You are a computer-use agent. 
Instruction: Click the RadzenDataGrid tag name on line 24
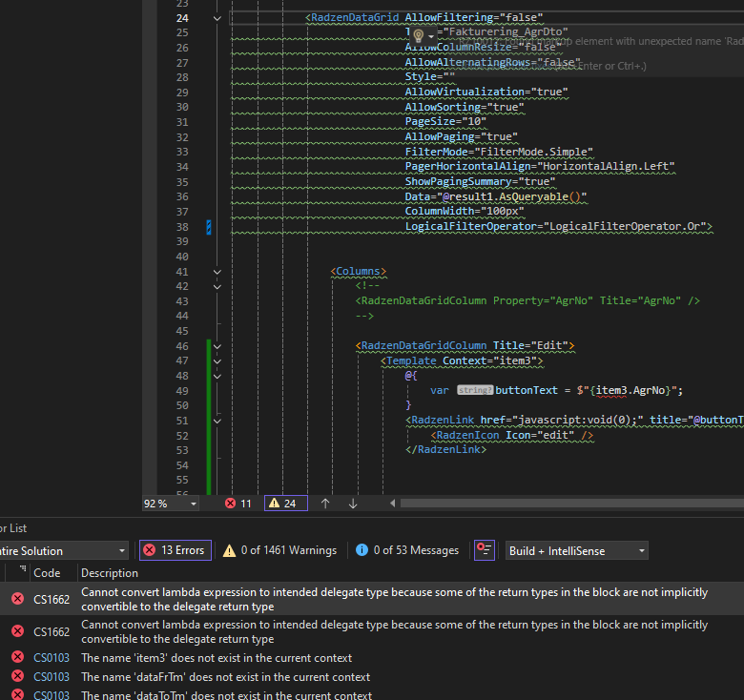click(x=355, y=17)
